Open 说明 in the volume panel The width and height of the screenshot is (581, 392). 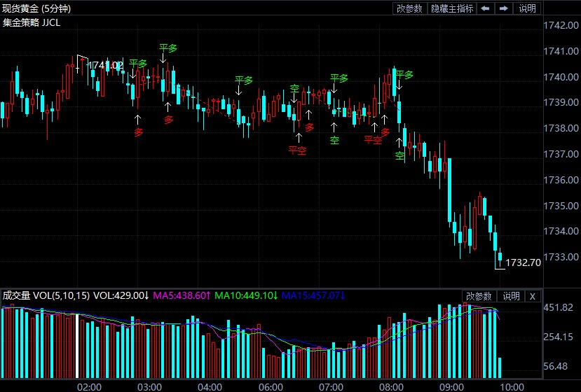(511, 296)
